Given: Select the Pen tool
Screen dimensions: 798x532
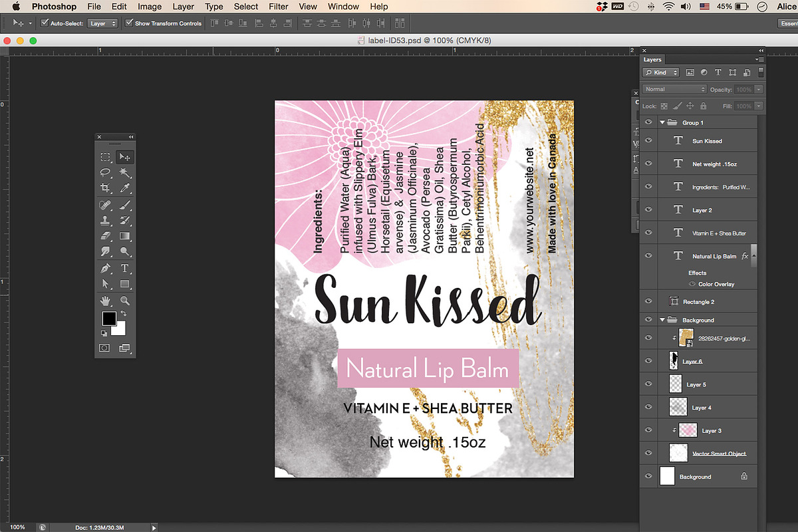Looking at the screenshot, I should point(105,269).
